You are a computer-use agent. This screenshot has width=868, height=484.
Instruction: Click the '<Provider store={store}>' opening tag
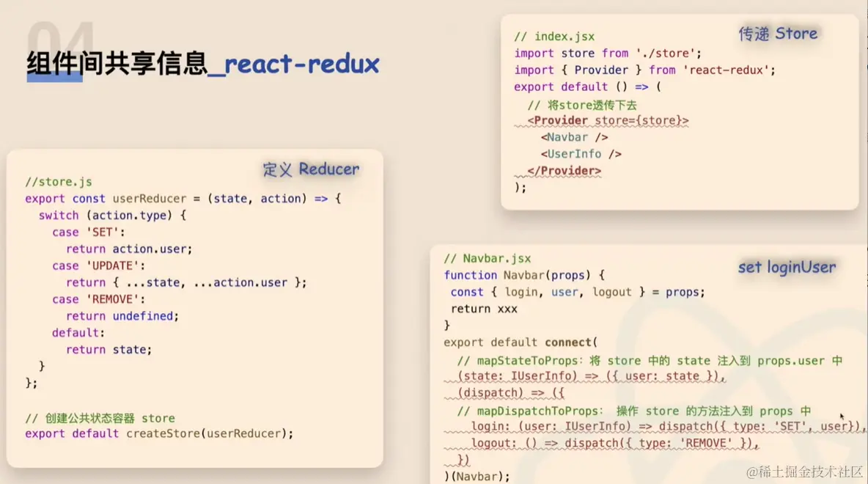pos(608,121)
